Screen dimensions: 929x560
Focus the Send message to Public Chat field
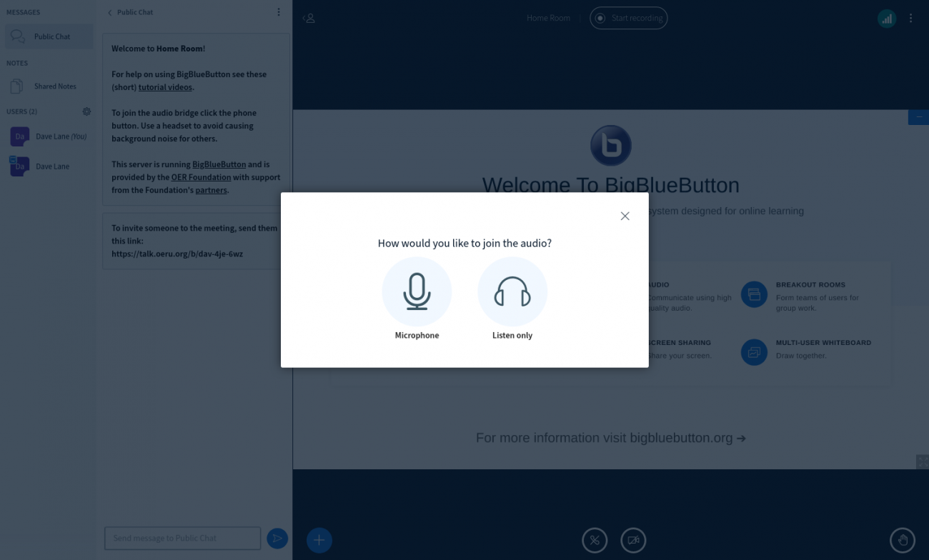click(182, 538)
